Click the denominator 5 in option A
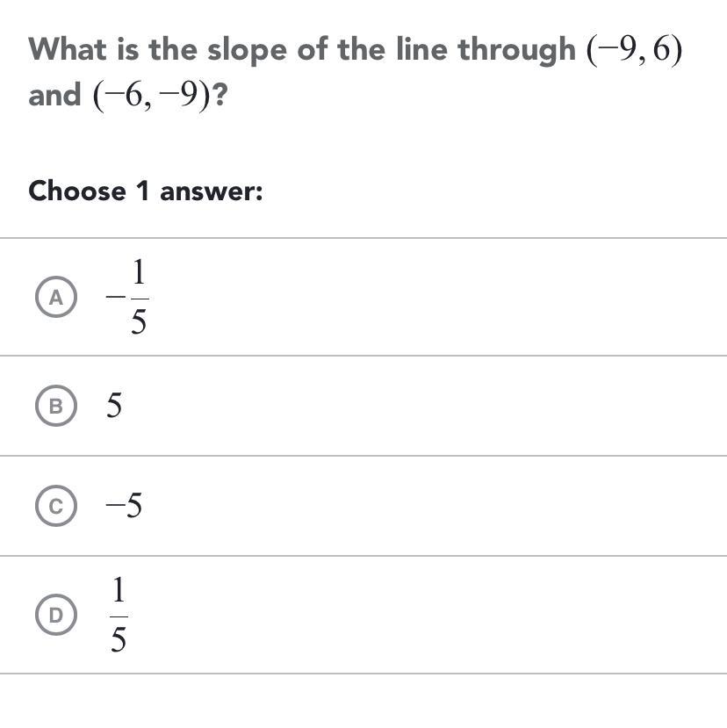The image size is (727, 728). coord(138,322)
